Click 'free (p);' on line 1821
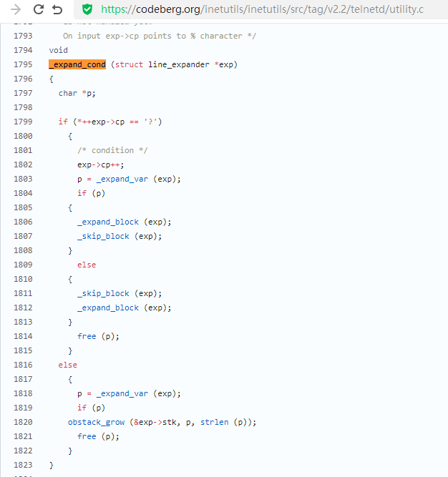Viewport: 448px width, 477px height. pos(98,436)
